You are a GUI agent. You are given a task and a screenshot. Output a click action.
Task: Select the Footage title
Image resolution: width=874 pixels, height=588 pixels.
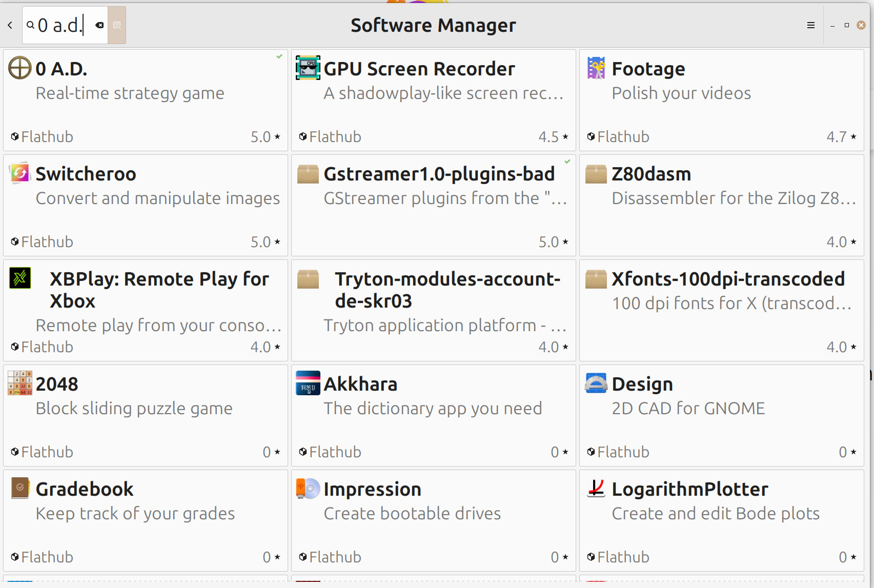[x=648, y=69]
